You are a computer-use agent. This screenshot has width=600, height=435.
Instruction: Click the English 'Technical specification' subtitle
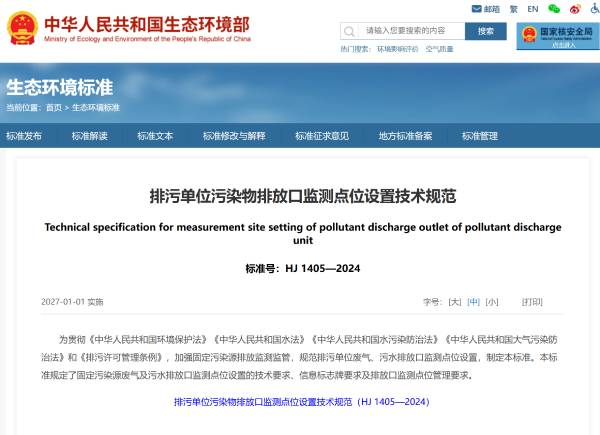tap(303, 233)
